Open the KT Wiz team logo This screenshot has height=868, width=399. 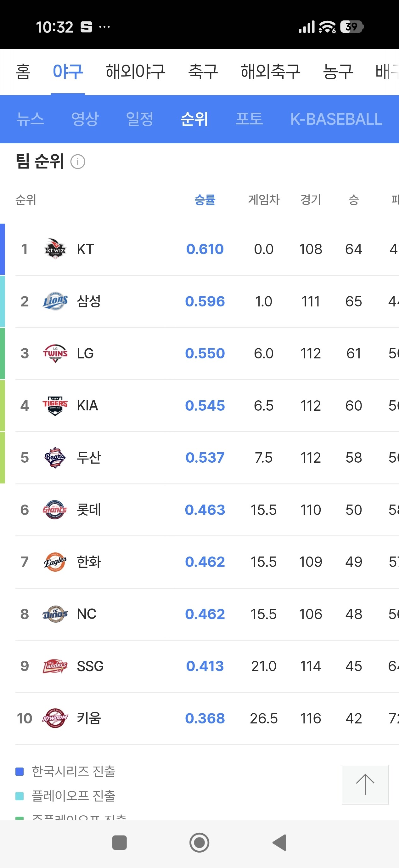point(55,249)
